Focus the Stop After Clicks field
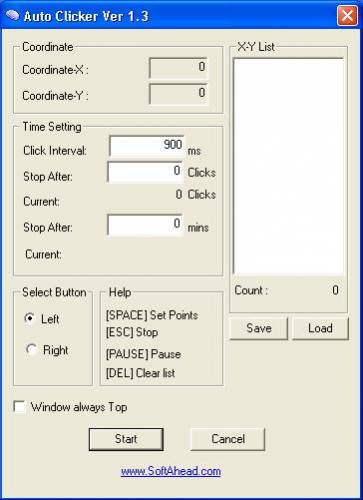The image size is (363, 500). (x=145, y=172)
